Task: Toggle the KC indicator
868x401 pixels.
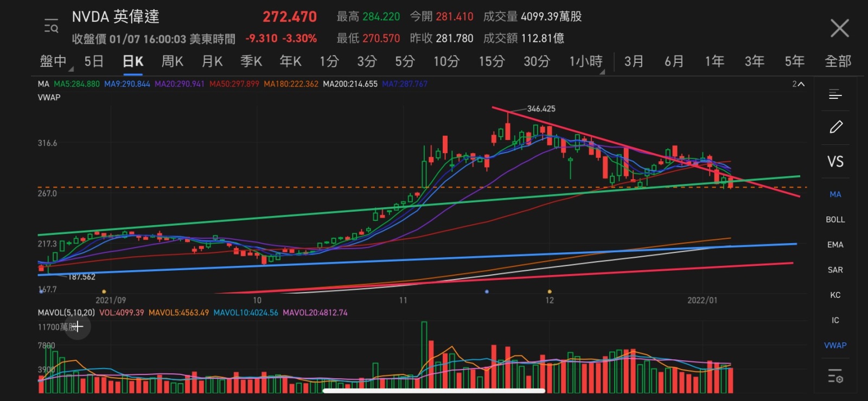Action: coord(835,295)
